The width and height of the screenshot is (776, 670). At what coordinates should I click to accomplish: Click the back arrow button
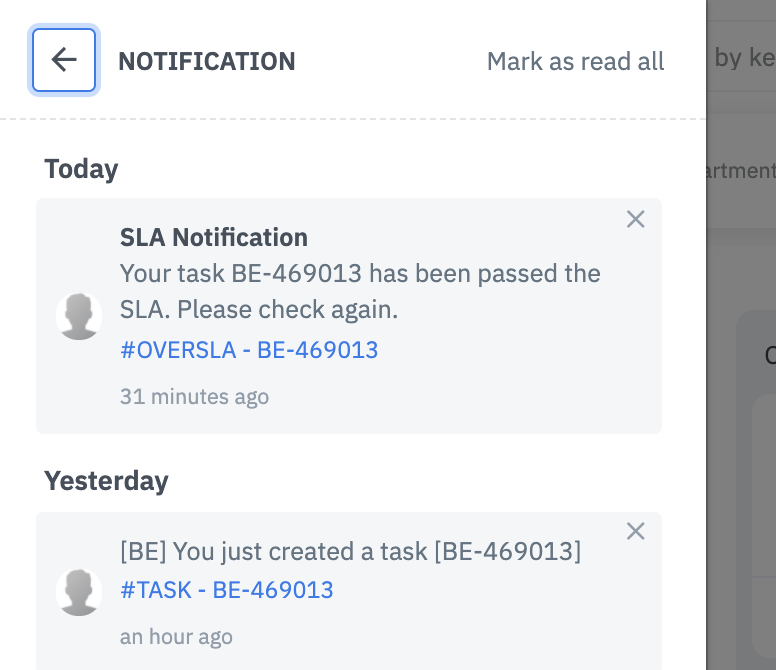64,61
